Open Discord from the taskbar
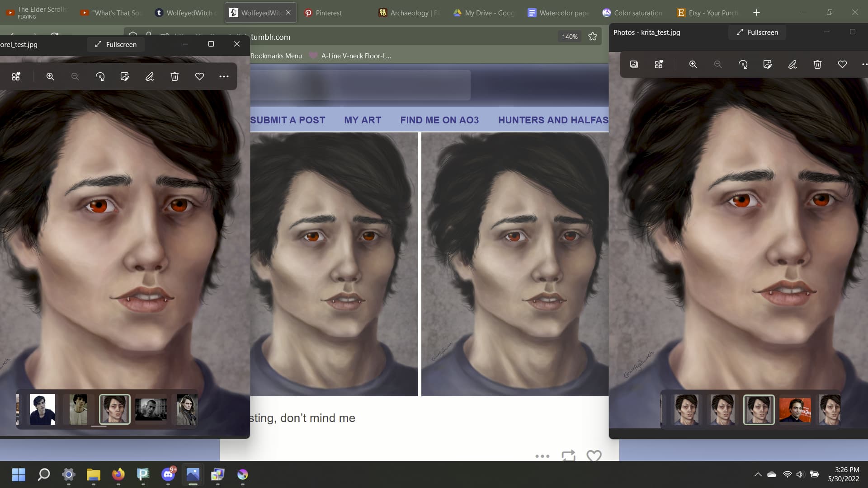This screenshot has height=488, width=868. (x=168, y=474)
